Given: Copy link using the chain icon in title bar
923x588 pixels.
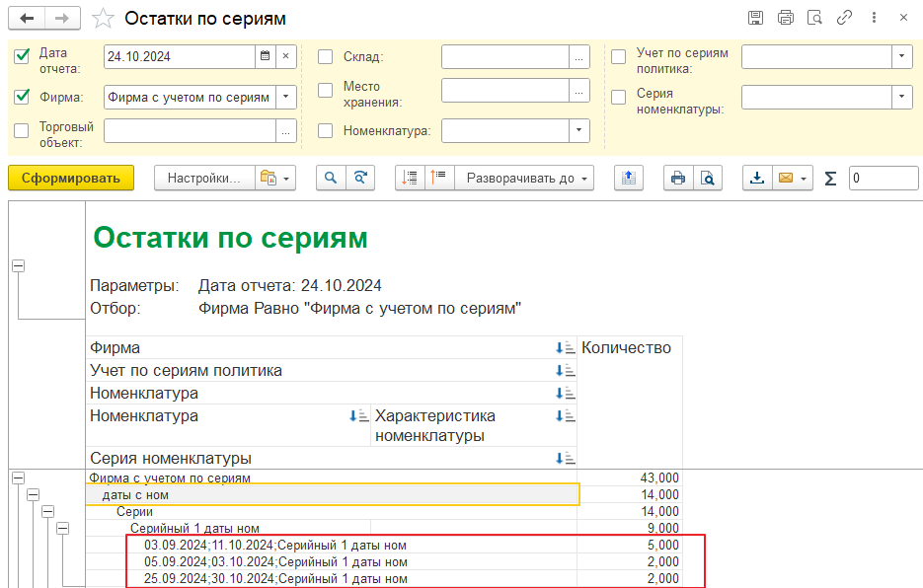Looking at the screenshot, I should [x=844, y=18].
